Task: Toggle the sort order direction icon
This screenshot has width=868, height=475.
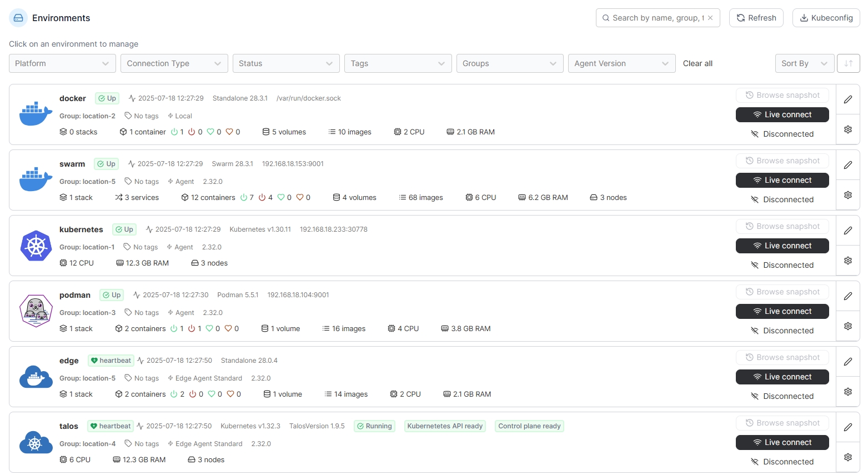Action: [848, 63]
